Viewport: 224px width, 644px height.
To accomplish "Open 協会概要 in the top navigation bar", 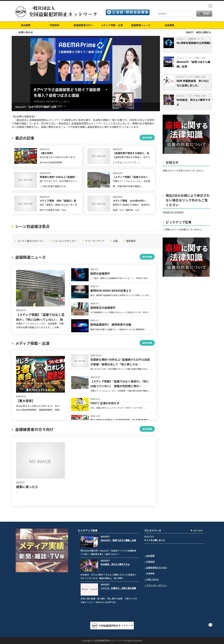I will coord(25,25).
